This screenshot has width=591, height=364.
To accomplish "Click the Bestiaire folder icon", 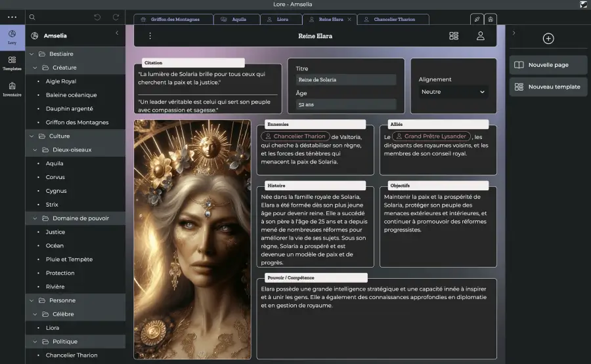I will pyautogui.click(x=42, y=54).
